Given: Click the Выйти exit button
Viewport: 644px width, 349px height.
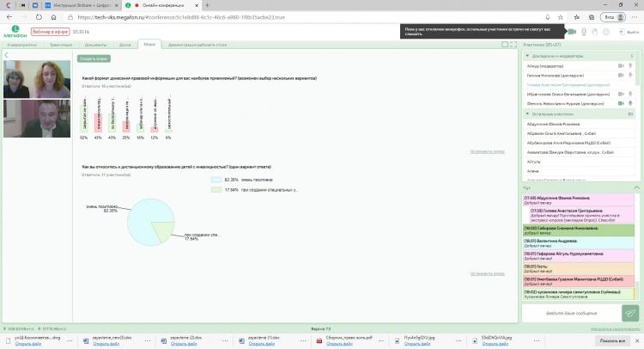Looking at the screenshot, I should [x=628, y=32].
